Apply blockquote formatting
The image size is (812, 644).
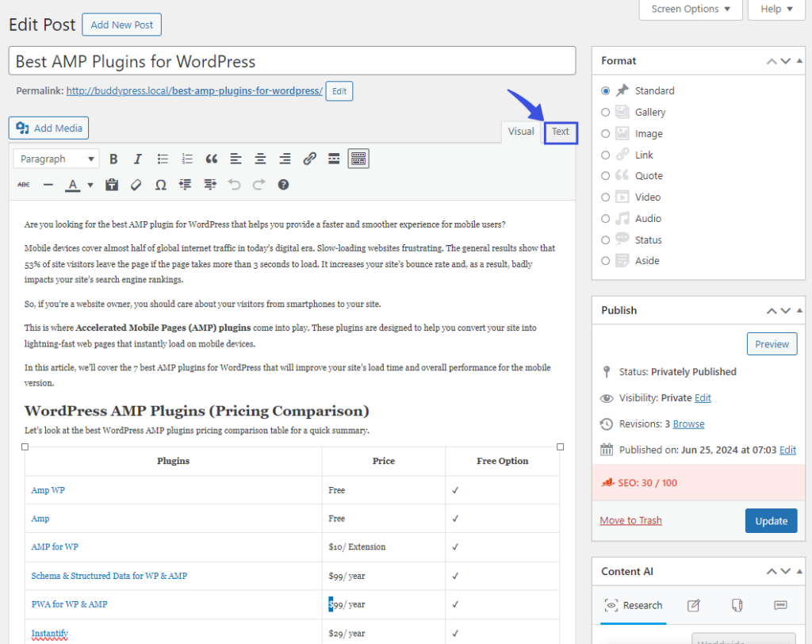click(x=211, y=159)
